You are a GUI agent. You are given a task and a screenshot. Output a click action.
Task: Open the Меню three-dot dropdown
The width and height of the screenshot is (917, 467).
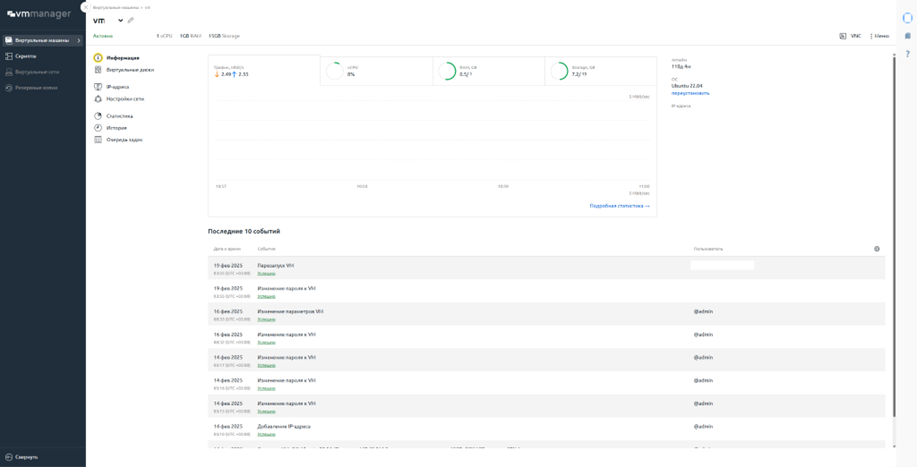point(879,36)
